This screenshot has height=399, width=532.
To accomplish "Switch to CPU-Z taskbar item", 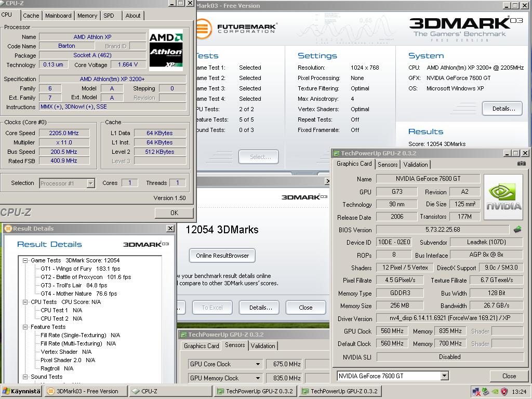I will (x=171, y=391).
